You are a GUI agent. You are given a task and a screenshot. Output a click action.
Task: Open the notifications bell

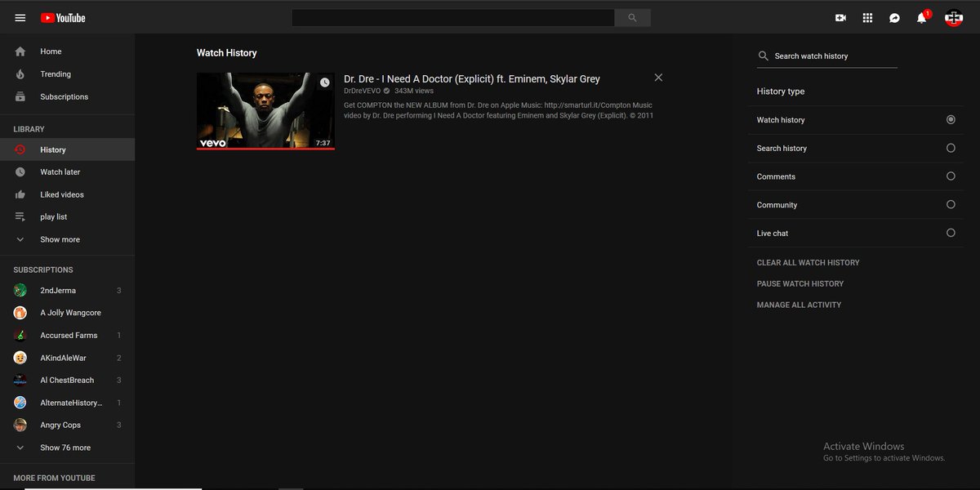pyautogui.click(x=922, y=17)
